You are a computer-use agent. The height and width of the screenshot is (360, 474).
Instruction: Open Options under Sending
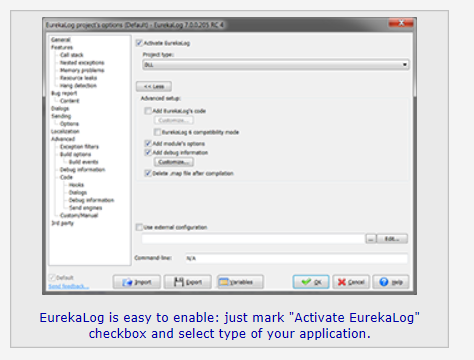(69, 124)
